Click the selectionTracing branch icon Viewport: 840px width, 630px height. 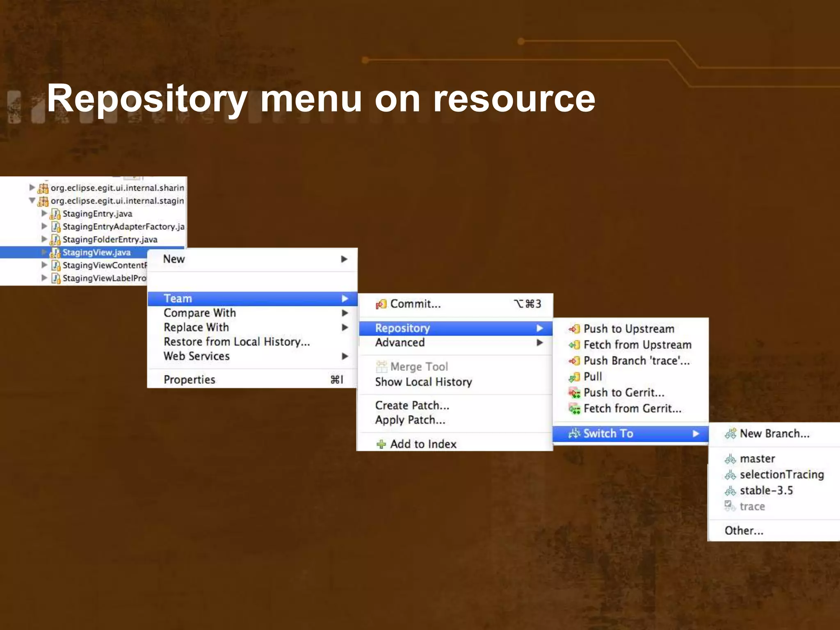pyautogui.click(x=730, y=475)
